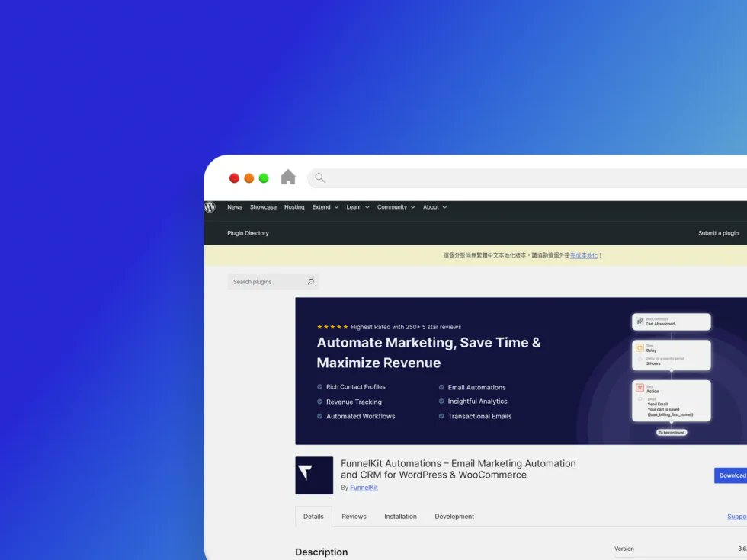Click the 'Transactional Emails' text
This screenshot has height=560, width=747.
[x=479, y=416]
